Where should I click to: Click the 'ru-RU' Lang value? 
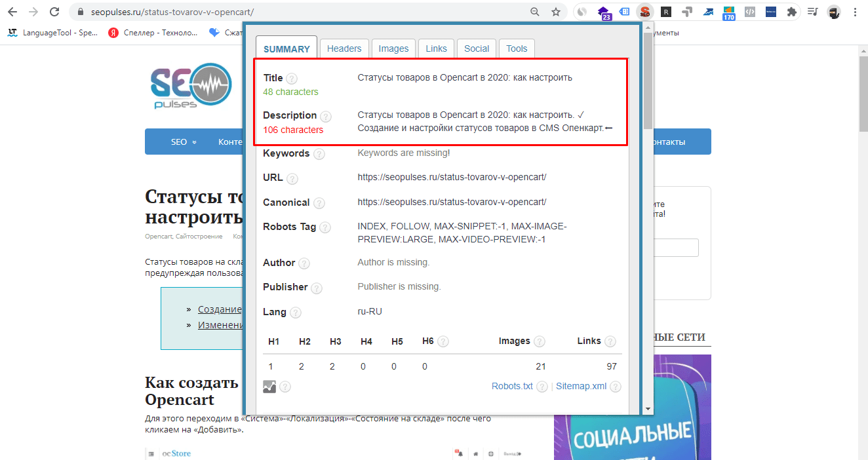click(370, 311)
